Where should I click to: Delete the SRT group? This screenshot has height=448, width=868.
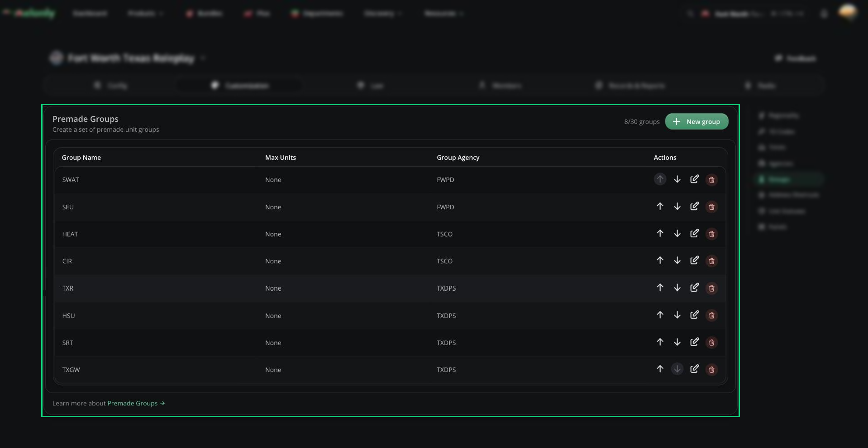tap(711, 342)
